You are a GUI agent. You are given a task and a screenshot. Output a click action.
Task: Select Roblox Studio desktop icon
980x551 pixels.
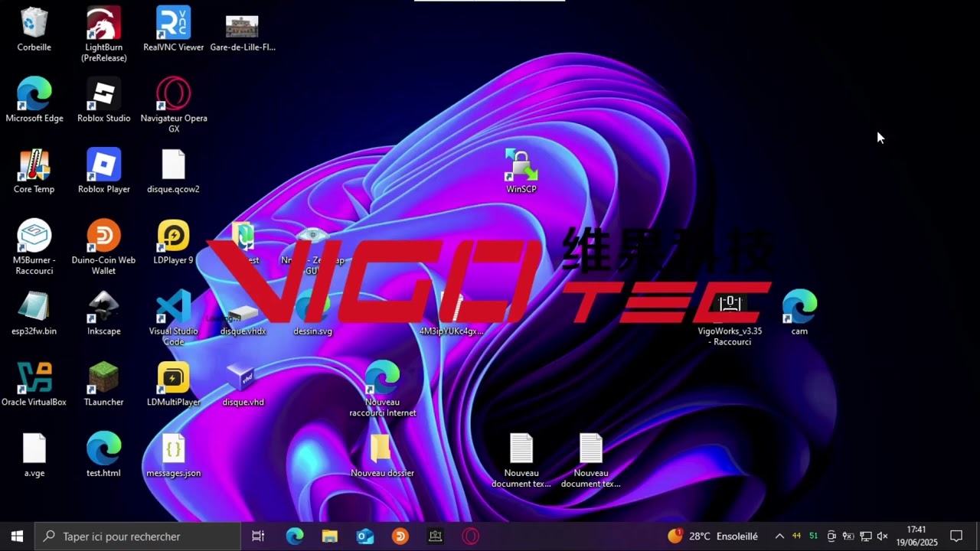click(x=104, y=100)
